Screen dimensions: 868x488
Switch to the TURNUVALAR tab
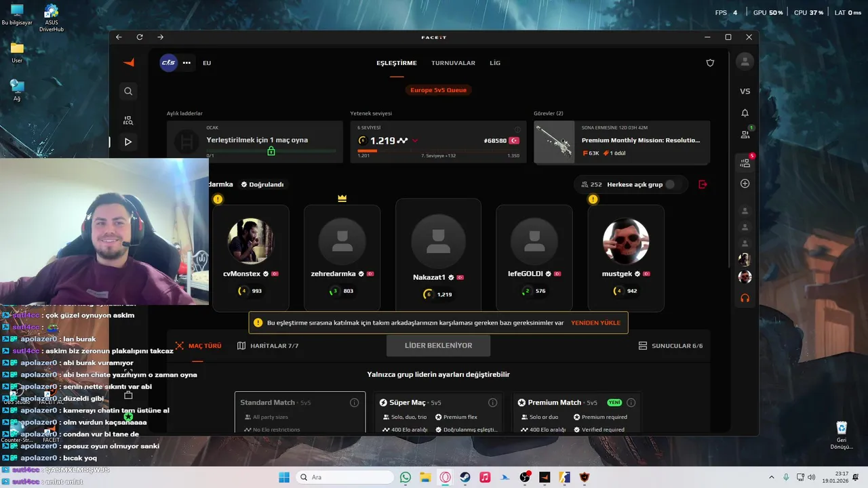453,63
